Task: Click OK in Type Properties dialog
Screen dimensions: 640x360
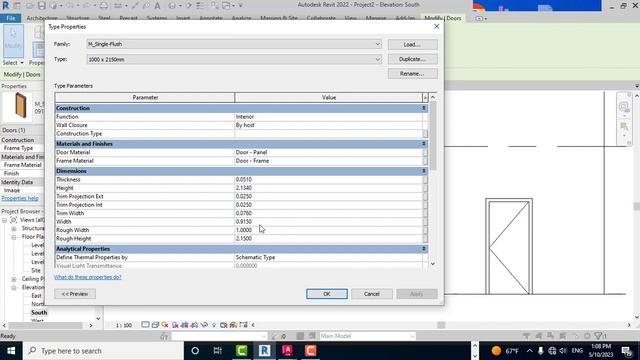Action: click(327, 294)
